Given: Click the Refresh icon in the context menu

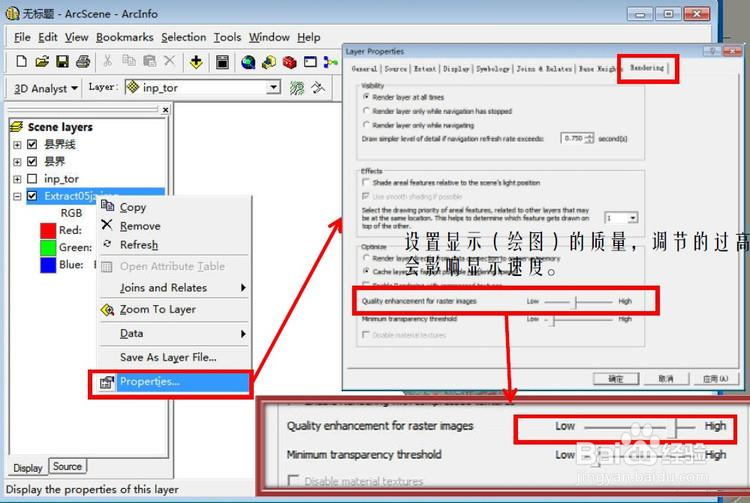Looking at the screenshot, I should click(x=107, y=244).
